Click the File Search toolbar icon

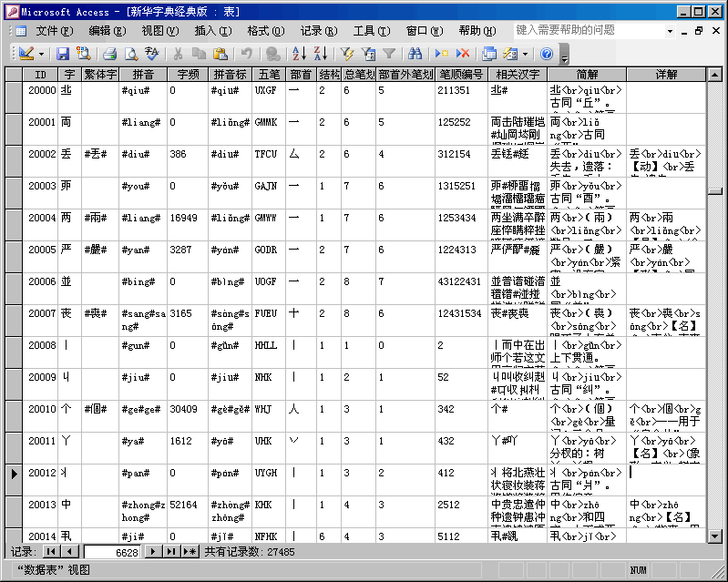click(84, 54)
